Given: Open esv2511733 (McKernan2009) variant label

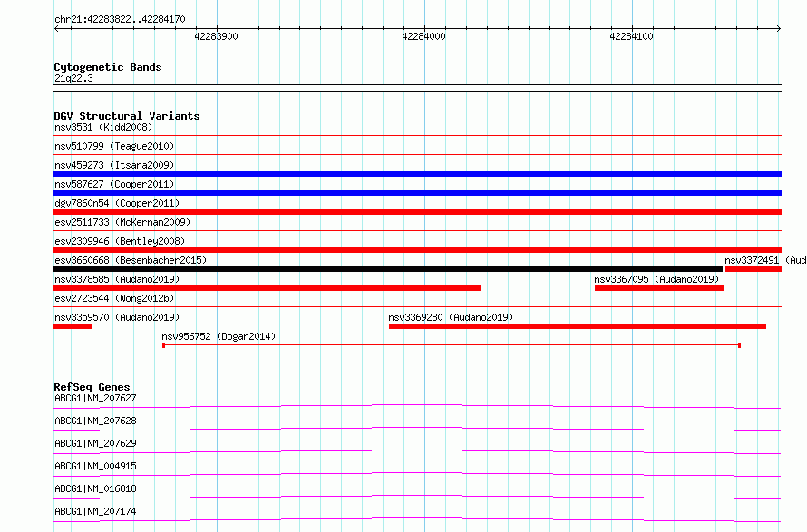Looking at the screenshot, I should point(122,222).
